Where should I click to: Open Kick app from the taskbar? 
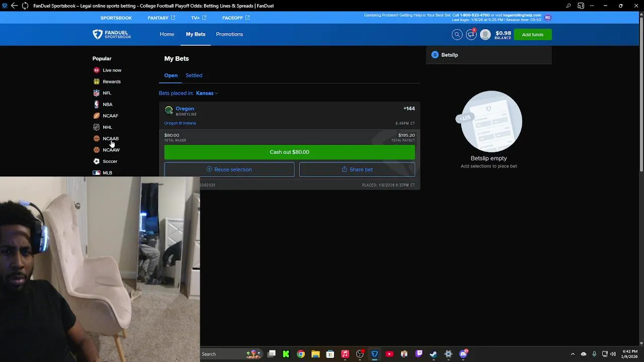286,354
